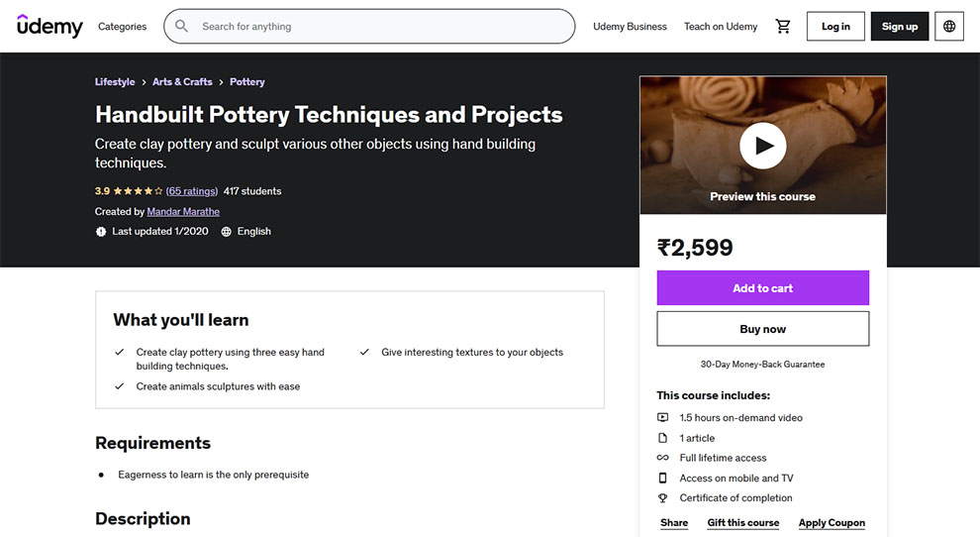This screenshot has height=537, width=980.
Task: Open the shopping cart icon
Action: [x=782, y=27]
